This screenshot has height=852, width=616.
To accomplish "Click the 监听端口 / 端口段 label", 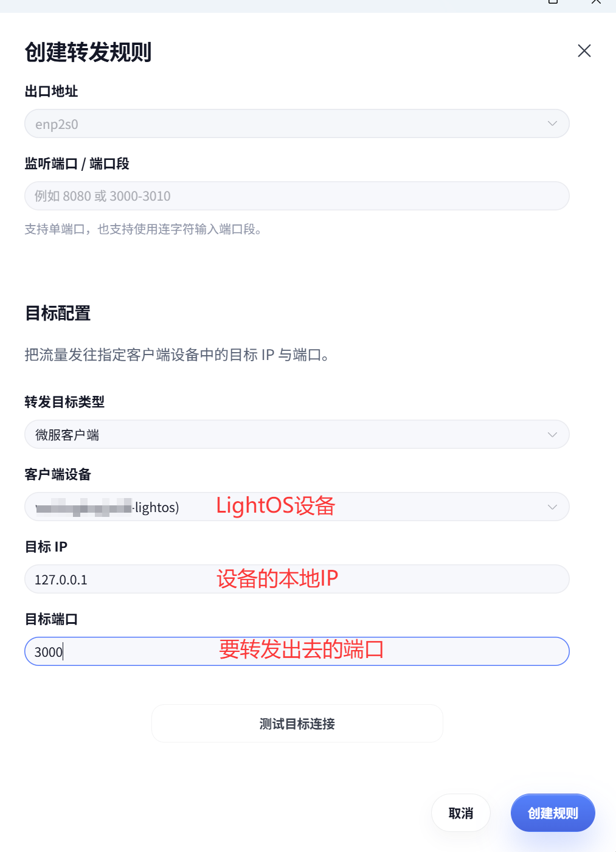I will [x=77, y=164].
